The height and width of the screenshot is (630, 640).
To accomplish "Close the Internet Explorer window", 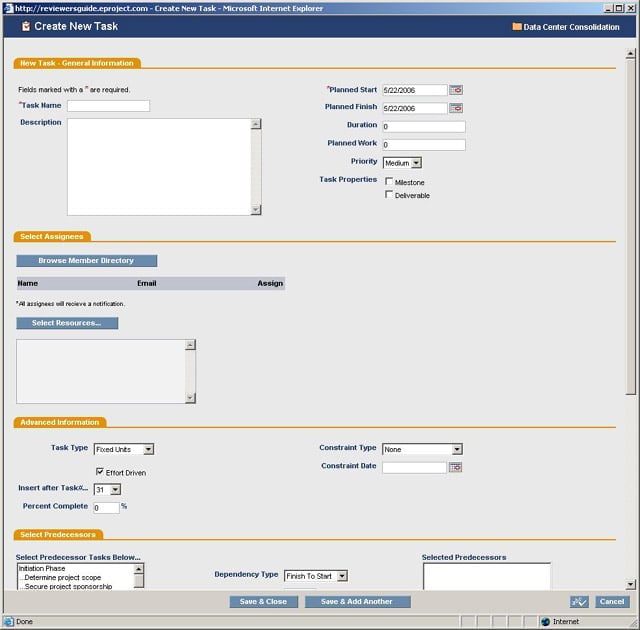I will 631,8.
